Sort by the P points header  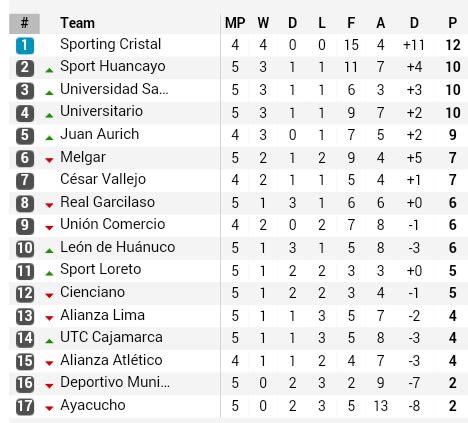pos(452,23)
